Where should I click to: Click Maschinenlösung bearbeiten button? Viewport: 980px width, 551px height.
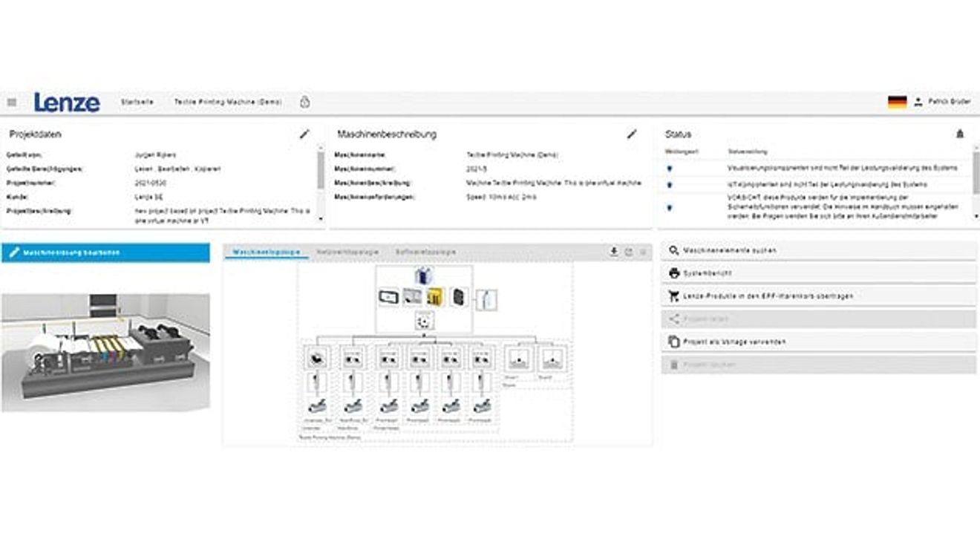point(105,252)
